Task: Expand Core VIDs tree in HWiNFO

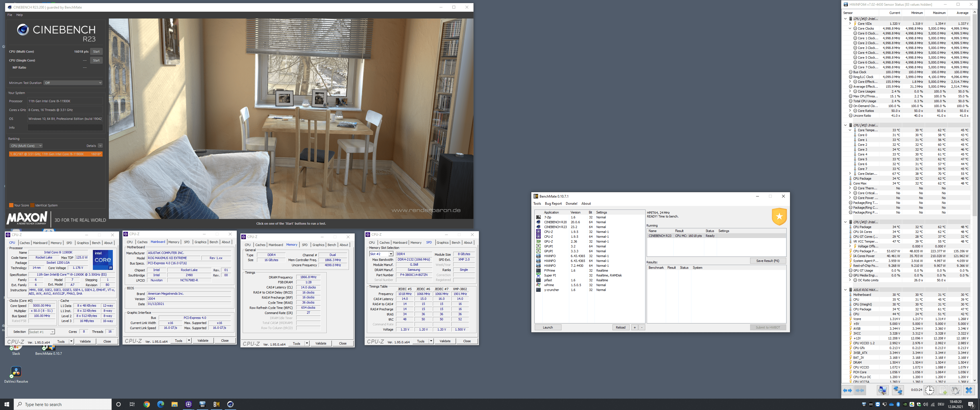Action: click(x=850, y=24)
